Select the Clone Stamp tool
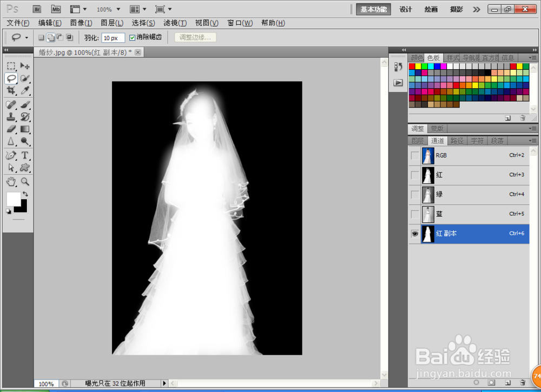 pyautogui.click(x=11, y=117)
